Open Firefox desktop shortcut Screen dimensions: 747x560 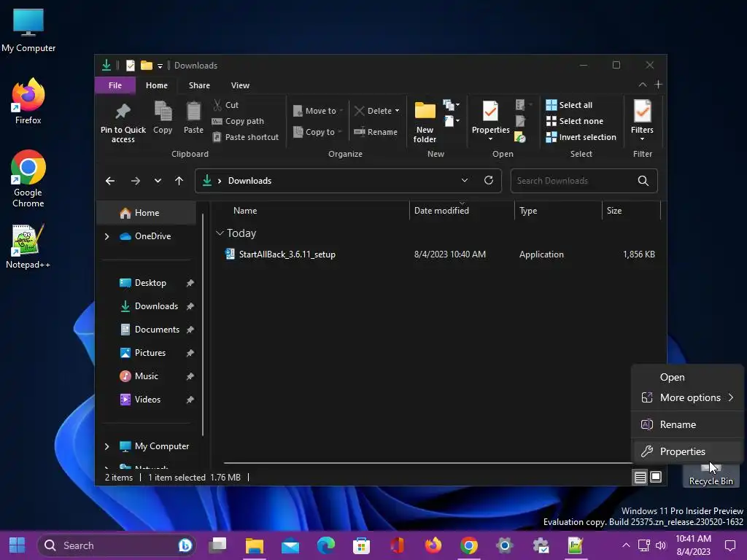(28, 101)
